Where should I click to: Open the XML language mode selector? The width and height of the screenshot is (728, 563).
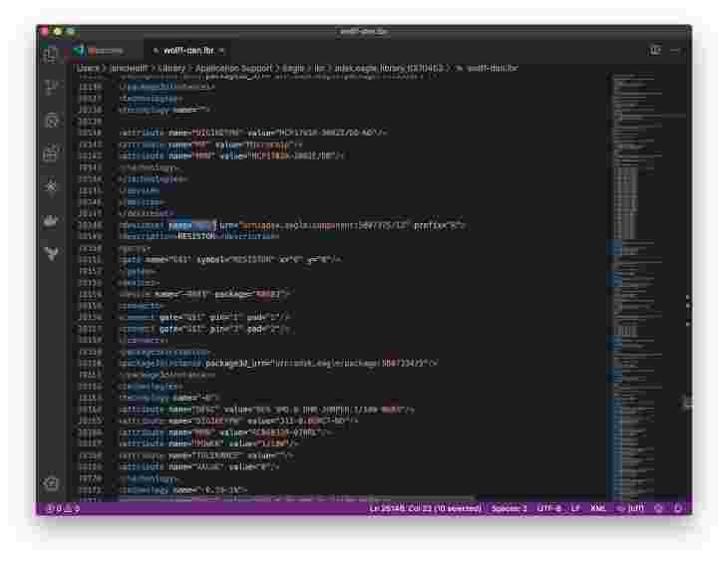point(598,509)
